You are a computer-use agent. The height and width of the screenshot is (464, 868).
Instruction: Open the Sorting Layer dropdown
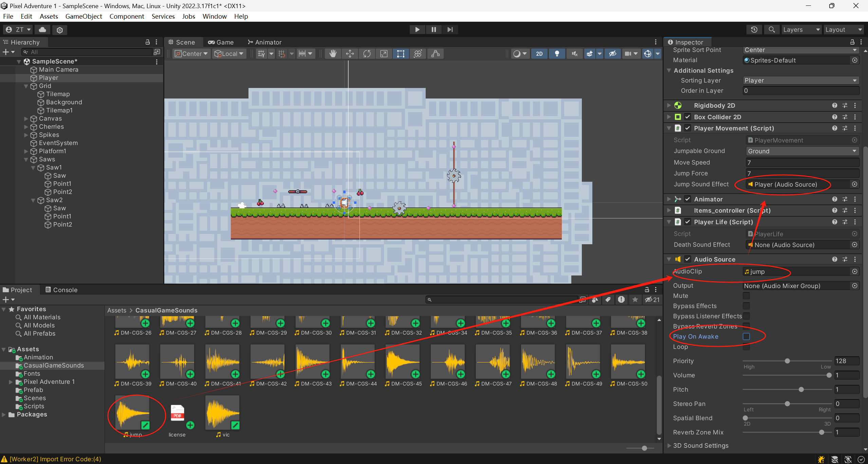point(801,81)
